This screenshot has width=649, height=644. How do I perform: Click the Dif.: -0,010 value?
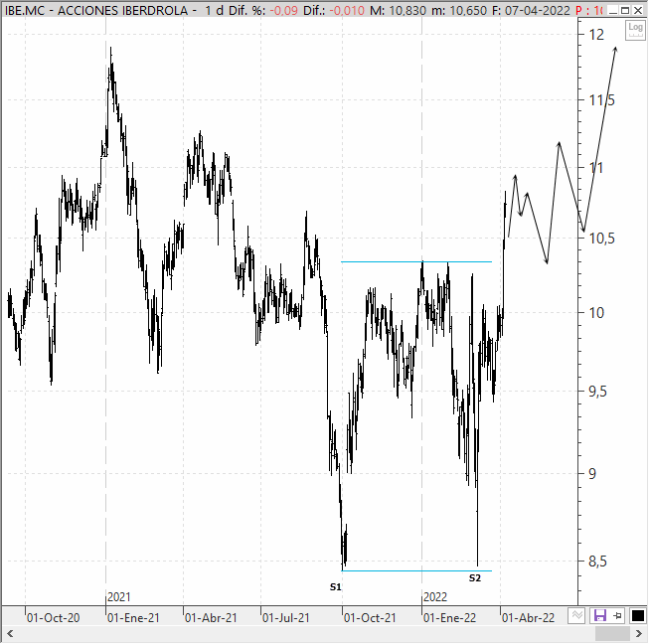tap(334, 10)
